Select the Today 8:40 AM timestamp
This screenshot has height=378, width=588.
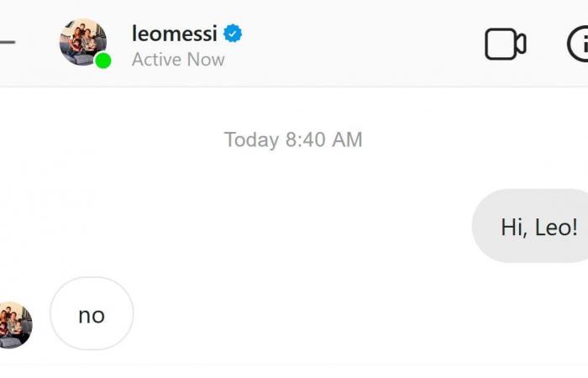293,139
